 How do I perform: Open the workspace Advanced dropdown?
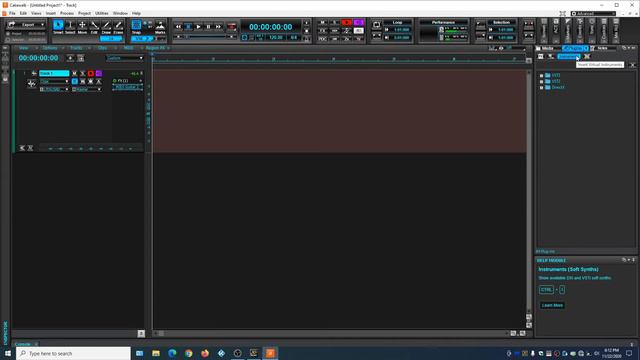[x=593, y=13]
